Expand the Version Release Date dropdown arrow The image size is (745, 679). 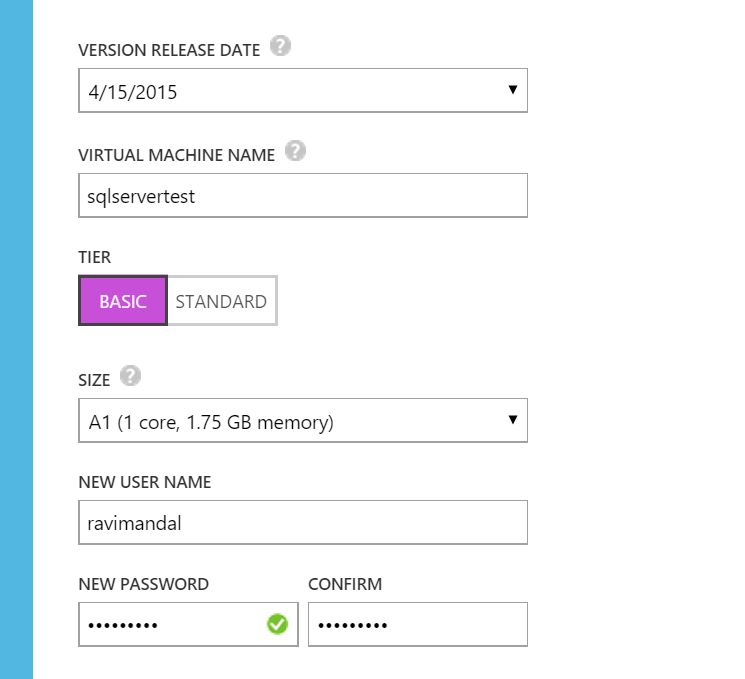[x=513, y=90]
